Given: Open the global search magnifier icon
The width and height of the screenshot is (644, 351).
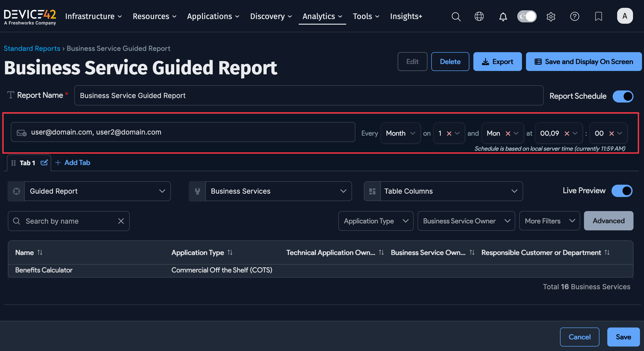Looking at the screenshot, I should (456, 17).
